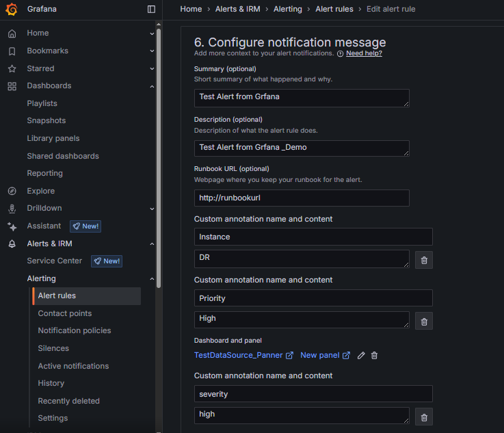Delete the severity annotation with trash icon

423,417
